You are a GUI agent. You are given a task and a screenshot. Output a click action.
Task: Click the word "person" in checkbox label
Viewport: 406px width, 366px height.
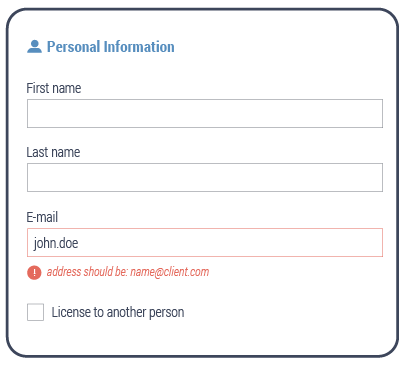point(166,313)
